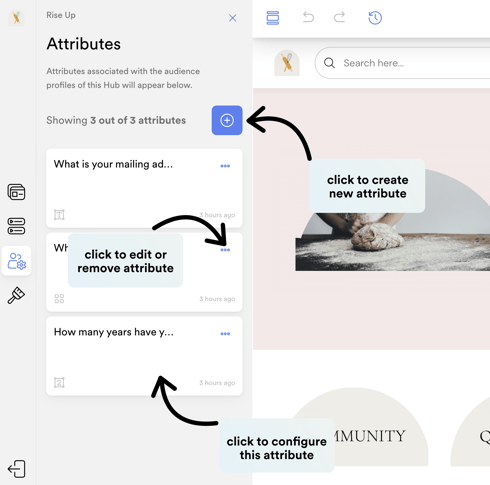
Task: Click the sections layout toolbar icon
Action: point(273,18)
